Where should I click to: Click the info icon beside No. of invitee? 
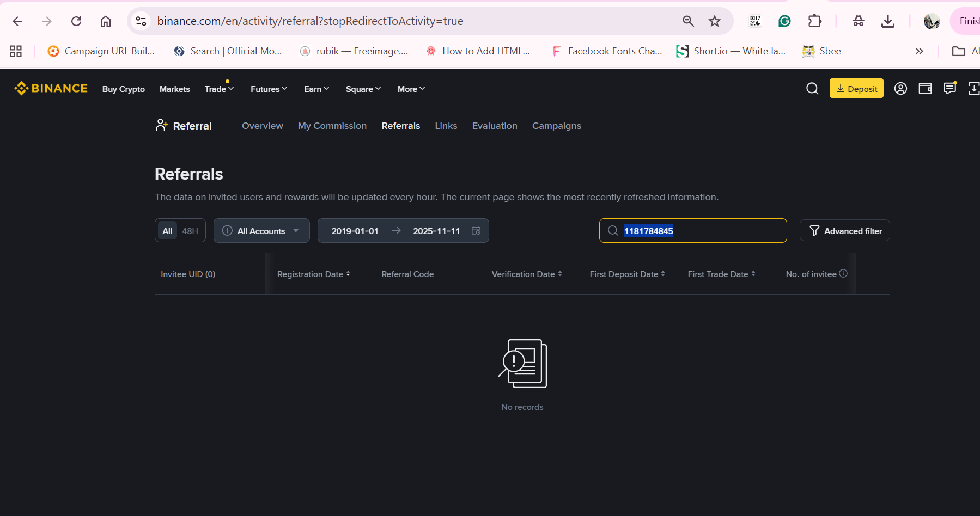coord(843,274)
